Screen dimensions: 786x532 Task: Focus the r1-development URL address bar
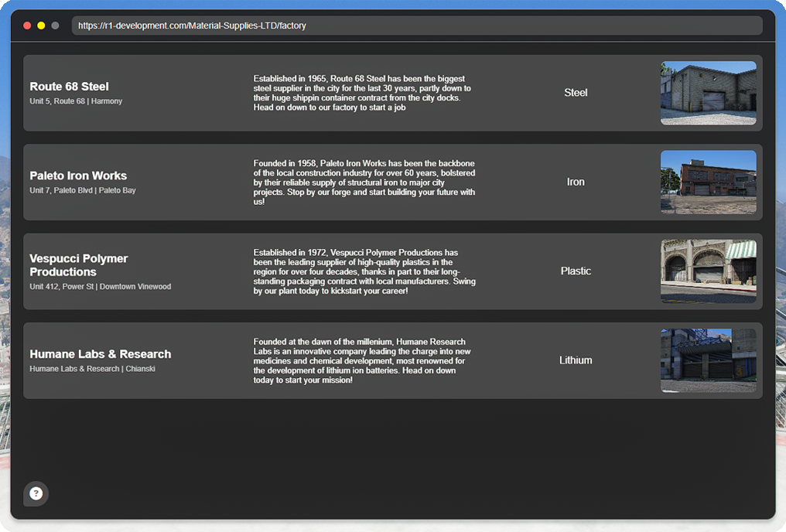(x=417, y=26)
